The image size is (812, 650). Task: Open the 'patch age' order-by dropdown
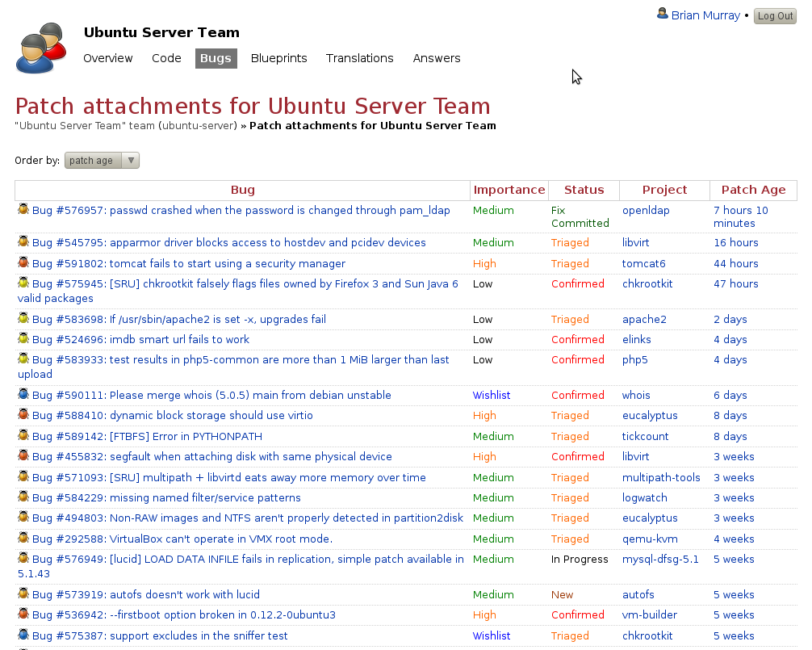(102, 161)
